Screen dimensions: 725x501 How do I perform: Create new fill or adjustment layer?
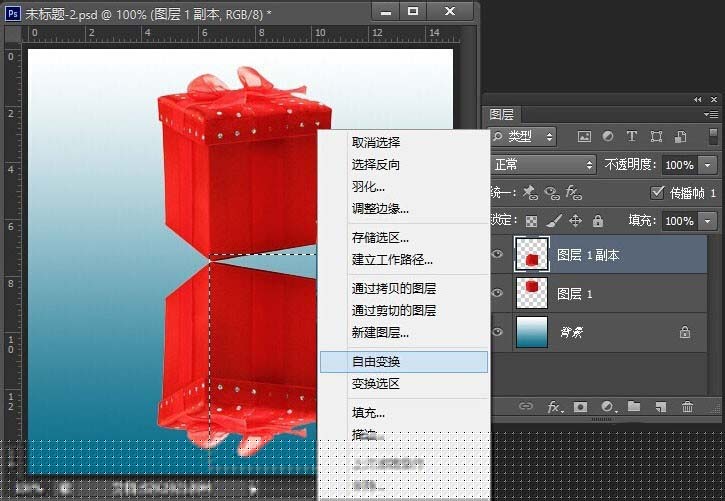608,407
